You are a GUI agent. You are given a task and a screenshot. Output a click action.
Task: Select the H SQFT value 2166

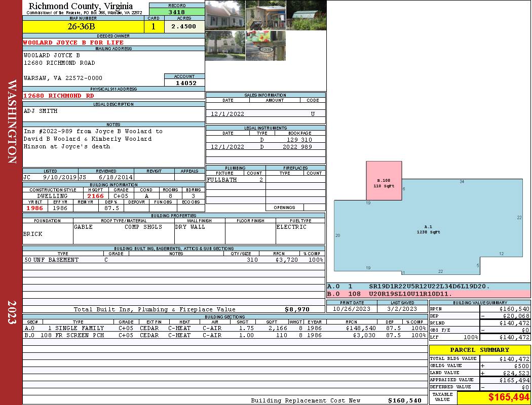(x=95, y=196)
